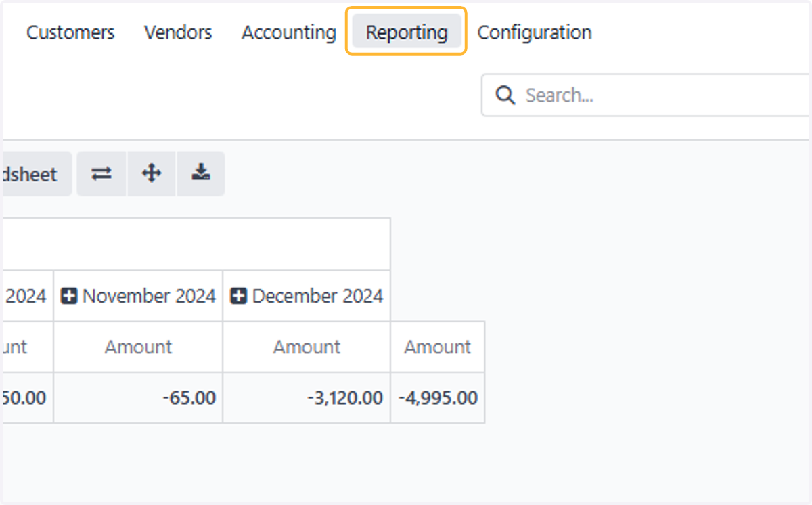812x505 pixels.
Task: Download the pivot table as xlsx
Action: click(200, 174)
